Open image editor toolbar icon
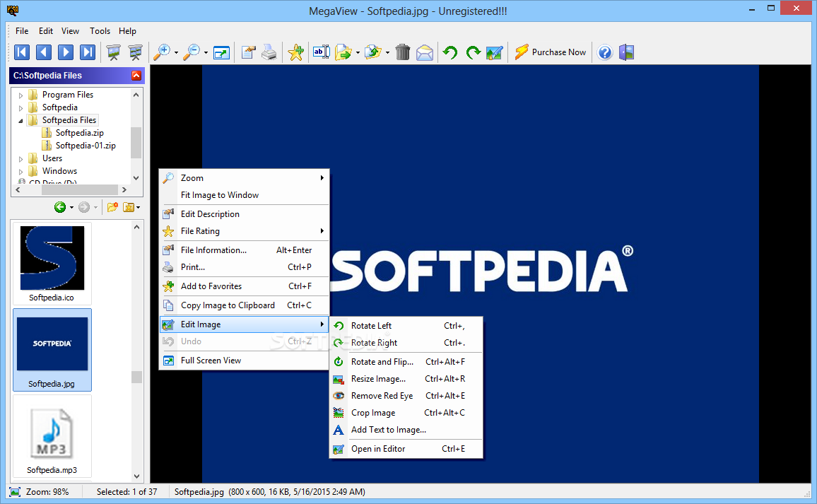The height and width of the screenshot is (504, 817). pos(495,52)
